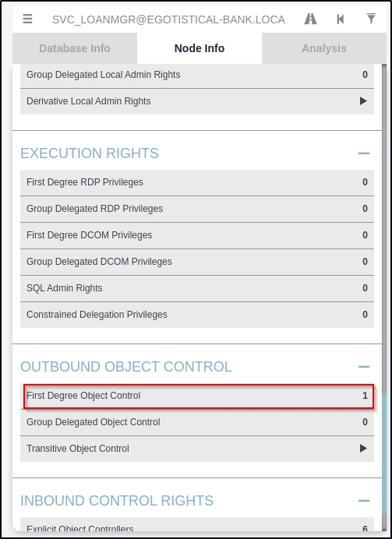392x539 pixels.
Task: Select the Node Info tab
Action: click(200, 48)
